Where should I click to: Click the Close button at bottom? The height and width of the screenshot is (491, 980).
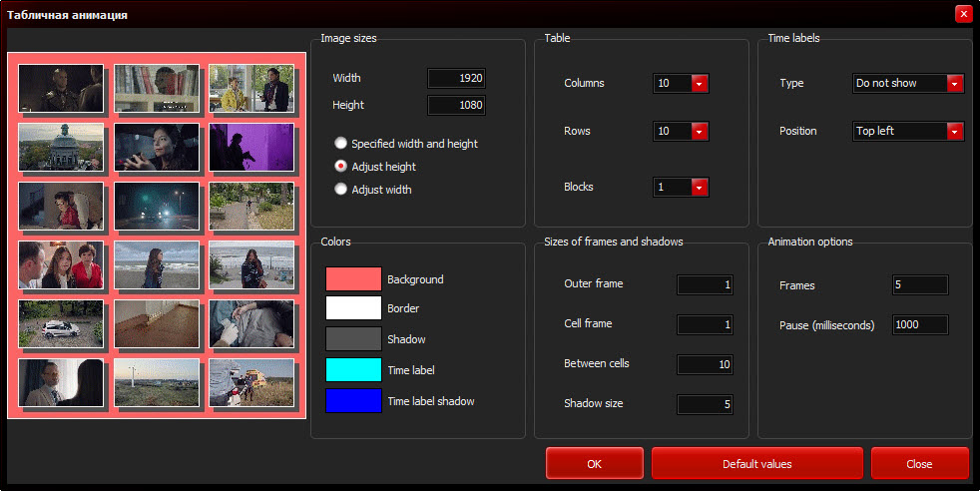(x=919, y=463)
